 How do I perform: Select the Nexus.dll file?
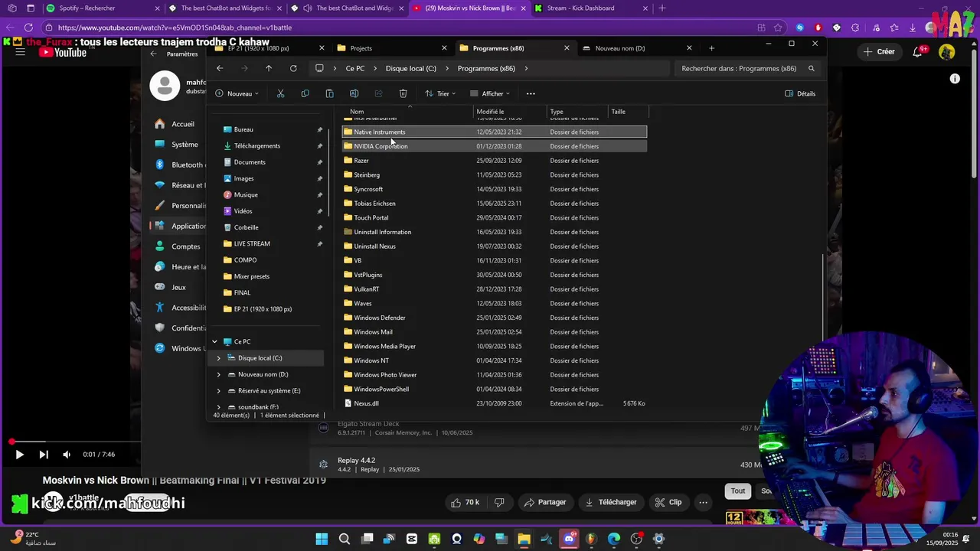coord(494,403)
